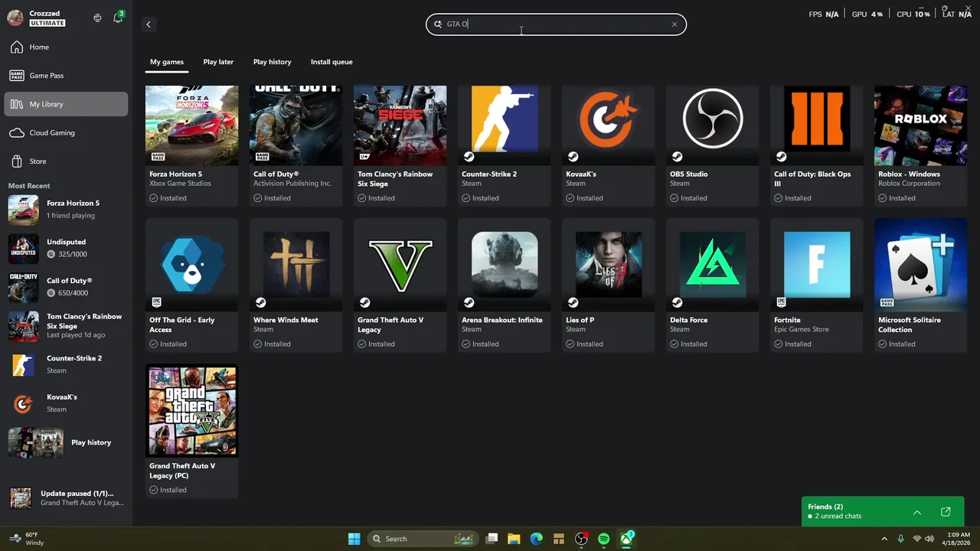
Task: Open Forza Horizon 5 in Most Recent
Action: (x=66, y=210)
